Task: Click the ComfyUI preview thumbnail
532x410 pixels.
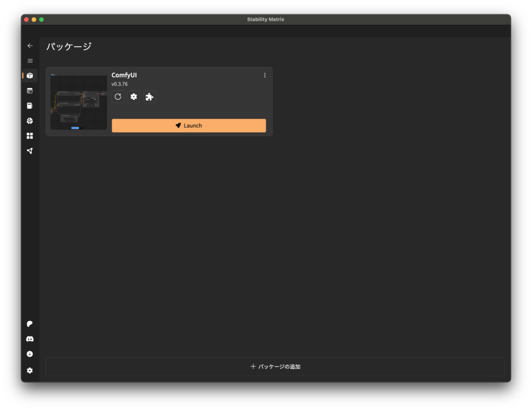Action: (x=78, y=102)
